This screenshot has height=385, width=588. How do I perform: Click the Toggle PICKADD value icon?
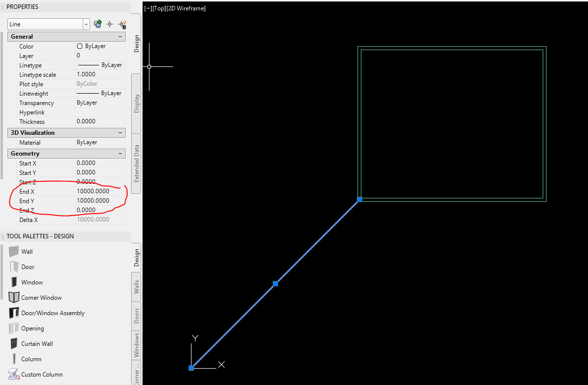coord(98,24)
